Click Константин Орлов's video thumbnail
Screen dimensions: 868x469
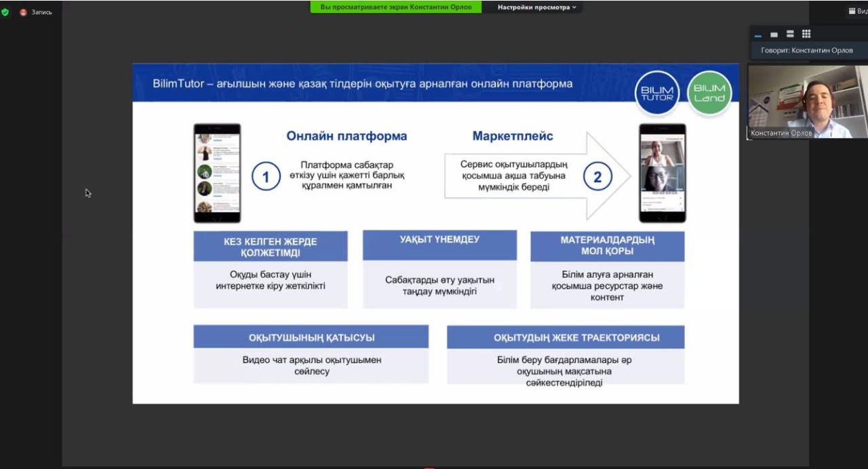click(x=807, y=102)
